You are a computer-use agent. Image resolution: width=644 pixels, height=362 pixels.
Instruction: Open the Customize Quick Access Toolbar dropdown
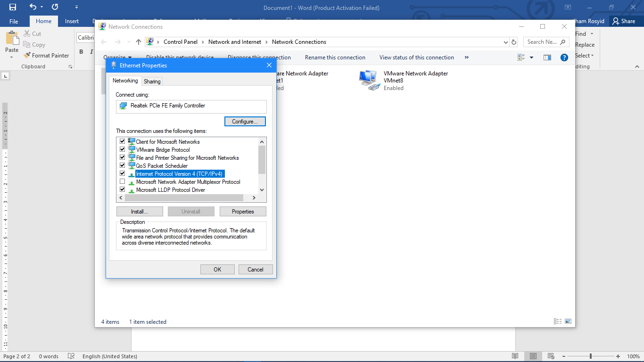[76, 8]
